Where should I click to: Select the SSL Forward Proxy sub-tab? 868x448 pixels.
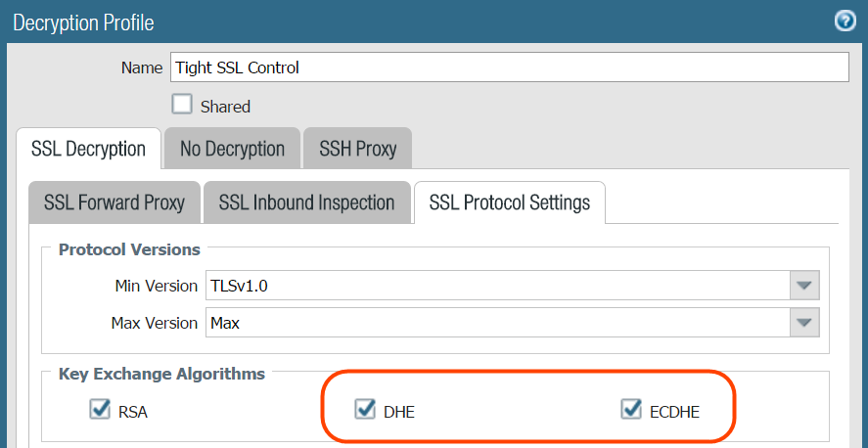click(x=114, y=203)
